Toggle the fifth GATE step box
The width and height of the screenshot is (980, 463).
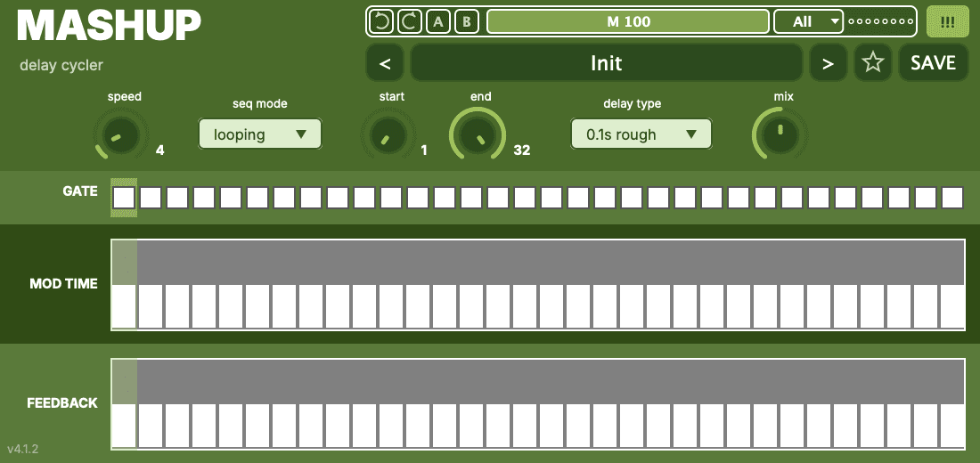[x=231, y=198]
